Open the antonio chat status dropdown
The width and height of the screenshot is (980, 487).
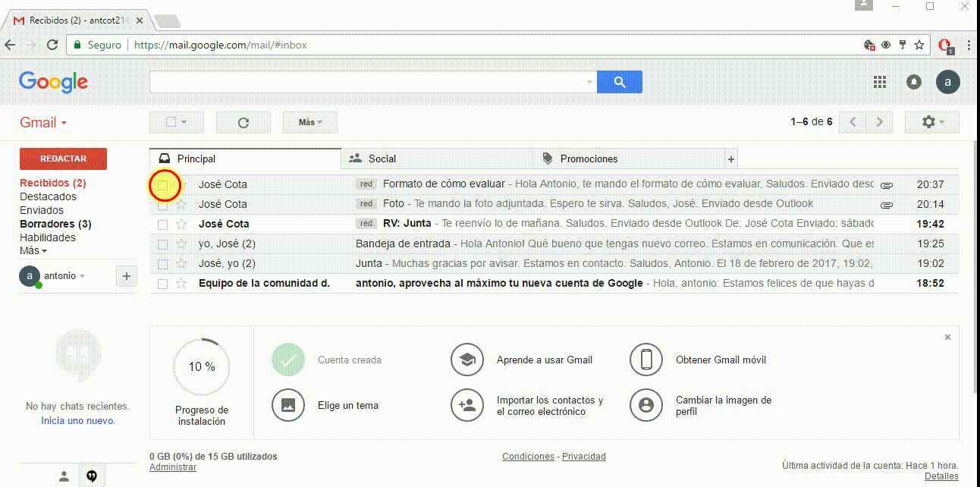(x=82, y=276)
